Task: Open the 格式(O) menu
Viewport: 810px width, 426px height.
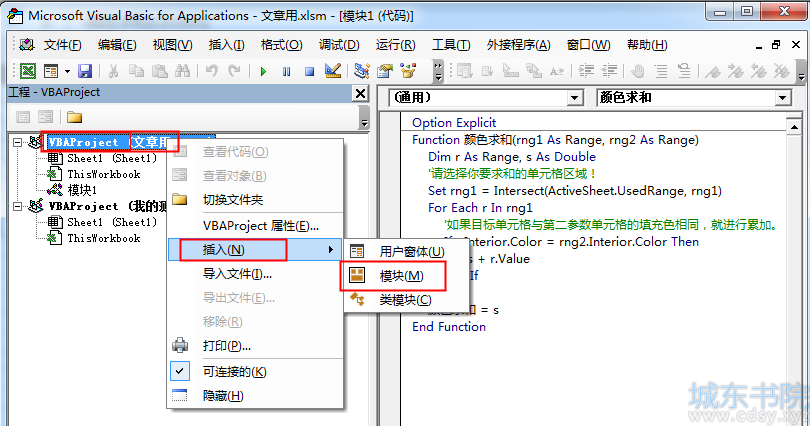Action: coord(282,45)
